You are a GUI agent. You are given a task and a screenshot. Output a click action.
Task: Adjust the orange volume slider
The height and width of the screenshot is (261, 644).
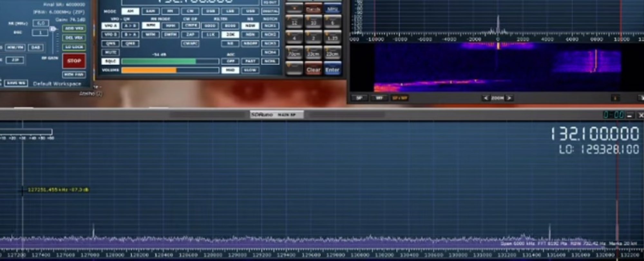pyautogui.click(x=170, y=70)
